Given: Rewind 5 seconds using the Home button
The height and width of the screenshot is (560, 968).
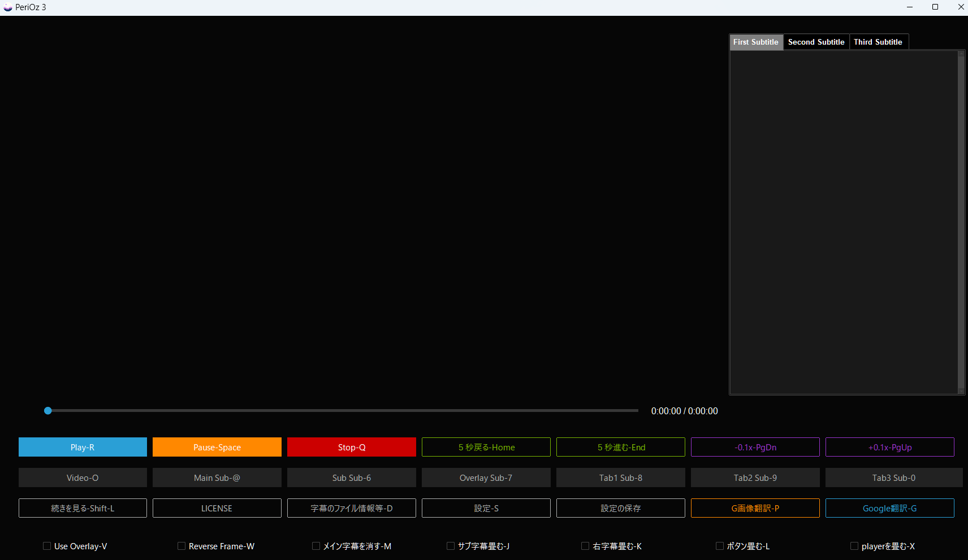Looking at the screenshot, I should coord(486,447).
